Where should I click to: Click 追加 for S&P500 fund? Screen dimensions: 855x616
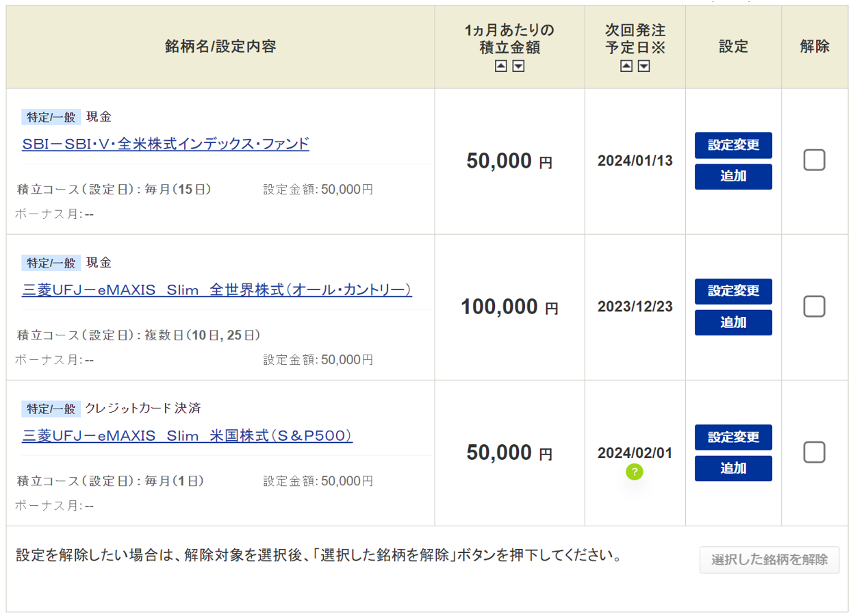(733, 468)
